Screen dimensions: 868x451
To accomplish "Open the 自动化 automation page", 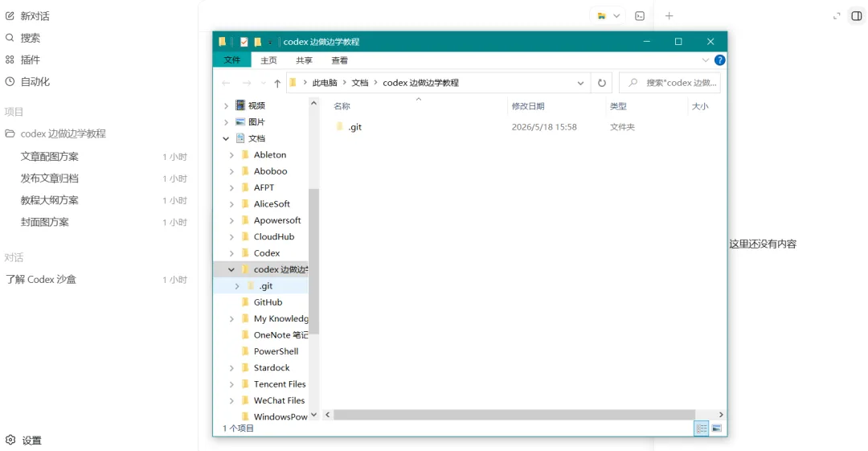I will [x=27, y=81].
